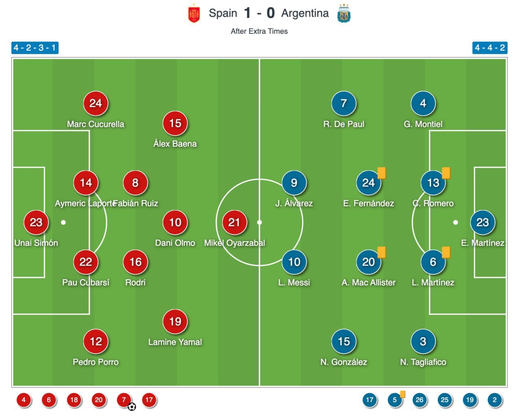Select J. Álvarez's number 9 marker

pyautogui.click(x=294, y=183)
